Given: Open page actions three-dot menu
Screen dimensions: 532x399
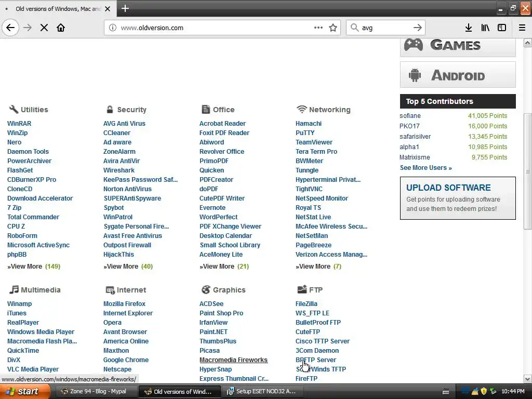Looking at the screenshot, I should (x=318, y=28).
